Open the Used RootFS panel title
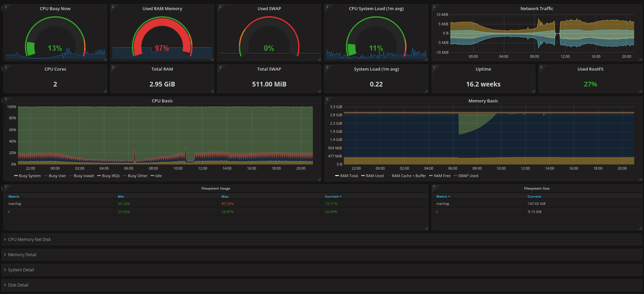 click(590, 69)
